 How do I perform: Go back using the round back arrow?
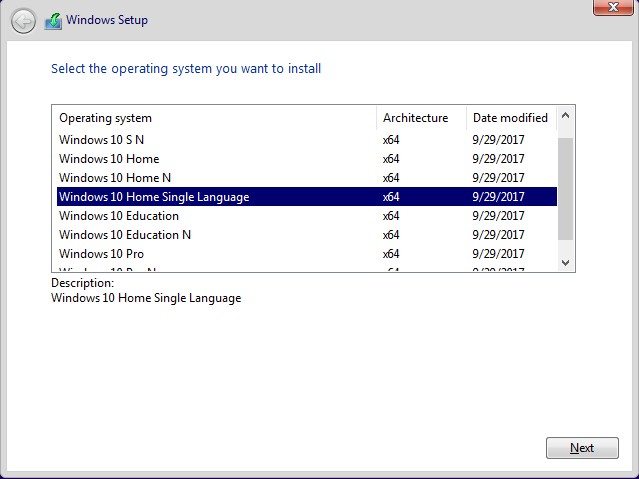(x=23, y=21)
